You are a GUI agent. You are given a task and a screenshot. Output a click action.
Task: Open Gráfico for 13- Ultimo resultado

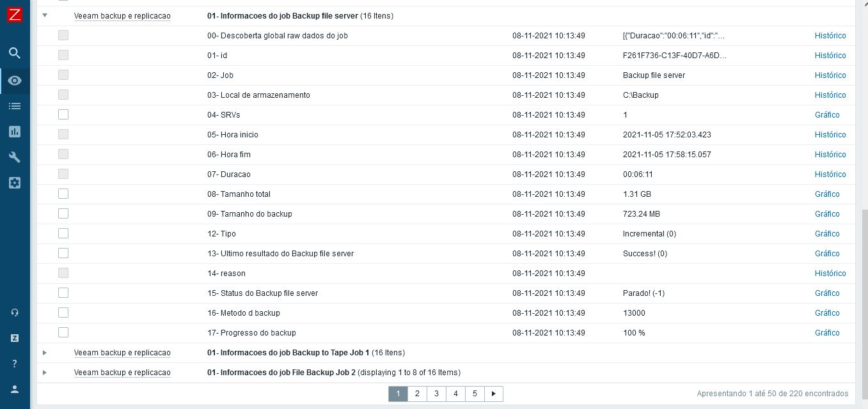(x=827, y=254)
